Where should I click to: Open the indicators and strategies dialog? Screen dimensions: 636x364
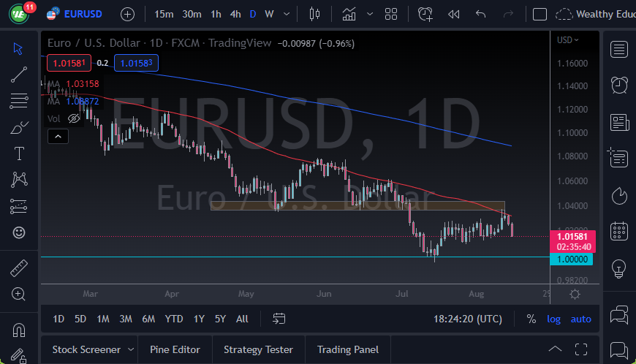click(x=349, y=15)
